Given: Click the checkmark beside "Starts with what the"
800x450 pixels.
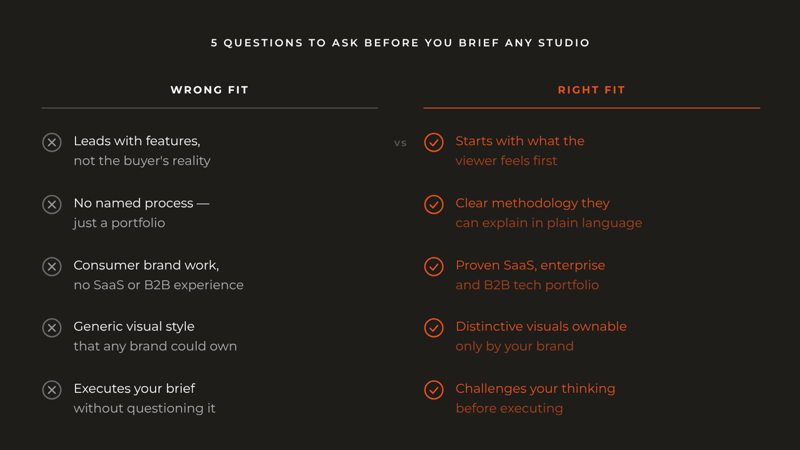Looking at the screenshot, I should [434, 142].
